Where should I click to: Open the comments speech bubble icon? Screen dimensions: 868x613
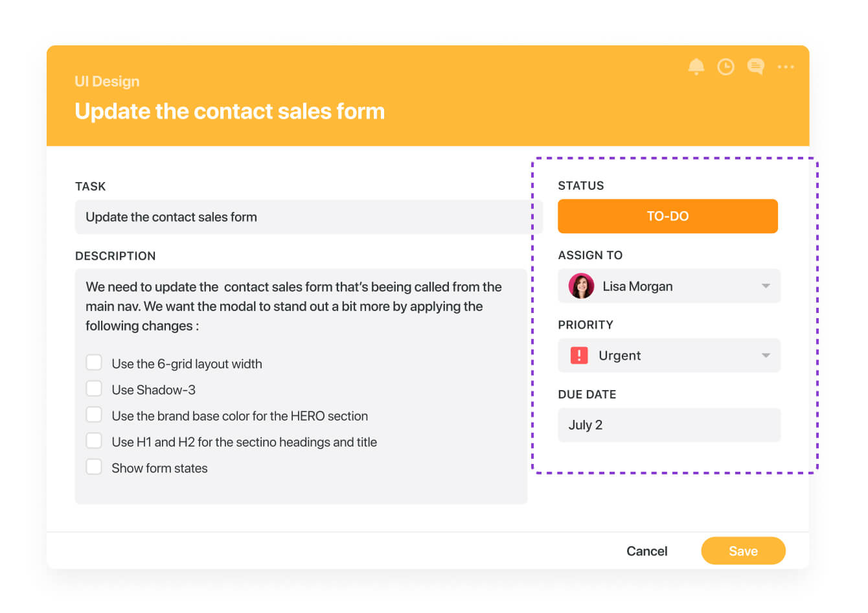point(755,67)
